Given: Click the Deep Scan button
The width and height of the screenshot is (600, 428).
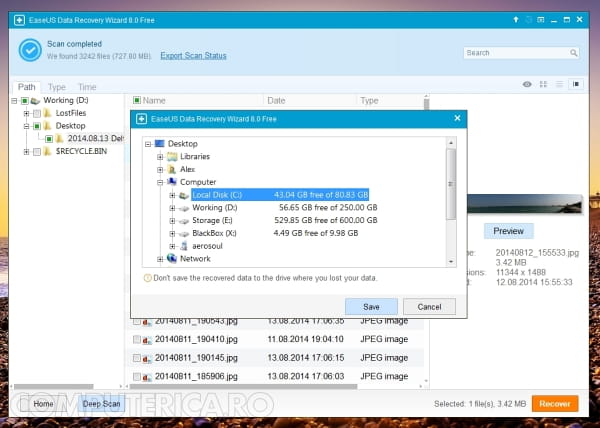Looking at the screenshot, I should pyautogui.click(x=101, y=404).
